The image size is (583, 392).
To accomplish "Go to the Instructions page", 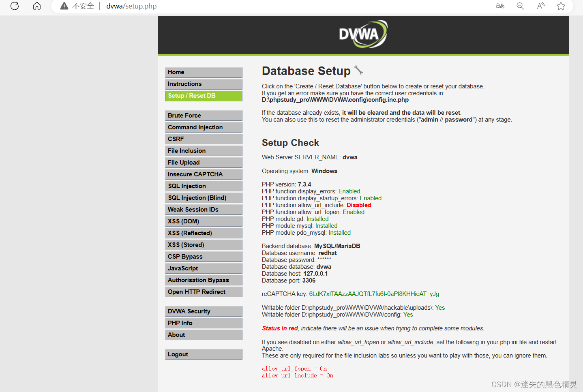I will tap(204, 84).
